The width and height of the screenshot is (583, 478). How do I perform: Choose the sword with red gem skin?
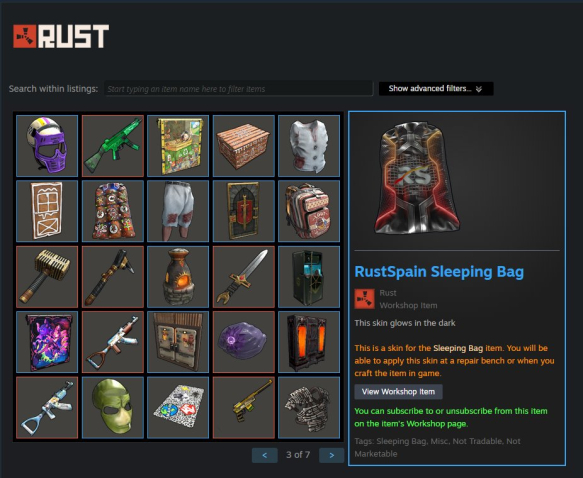(244, 277)
